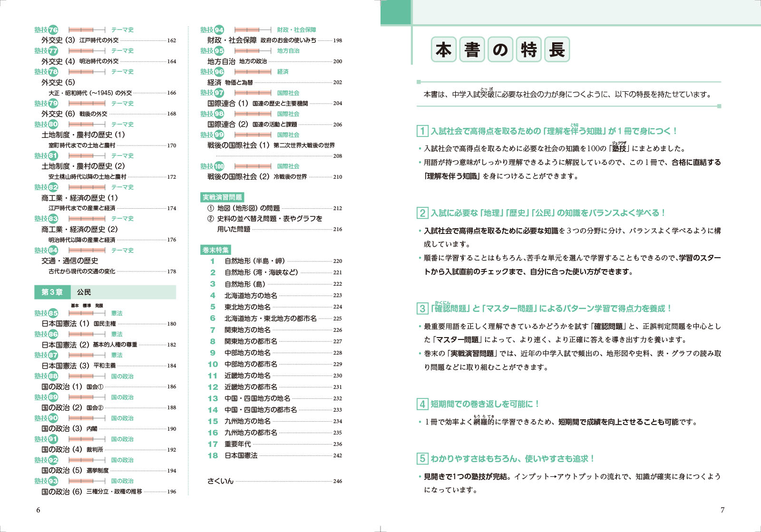Click the 塾技94 badge icon
The height and width of the screenshot is (532, 761).
pyautogui.click(x=212, y=29)
